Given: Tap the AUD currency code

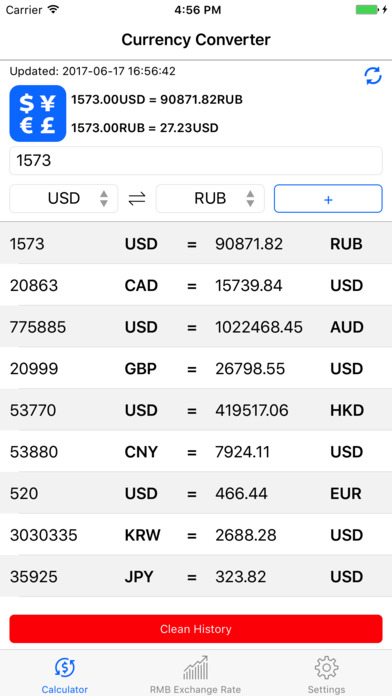Looking at the screenshot, I should point(347,327).
